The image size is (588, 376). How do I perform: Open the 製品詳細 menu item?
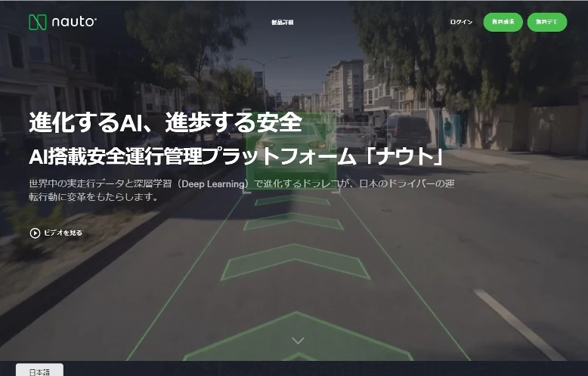[x=283, y=23]
